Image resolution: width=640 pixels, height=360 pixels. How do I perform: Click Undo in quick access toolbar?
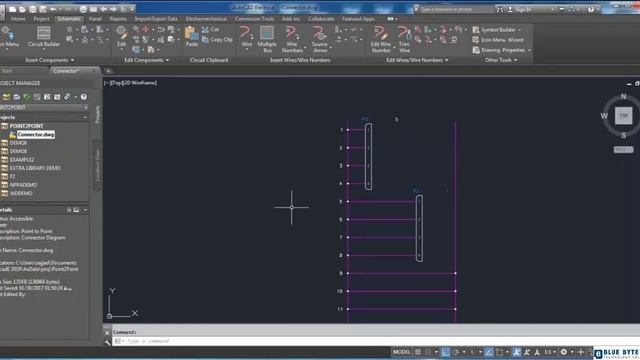[53, 9]
